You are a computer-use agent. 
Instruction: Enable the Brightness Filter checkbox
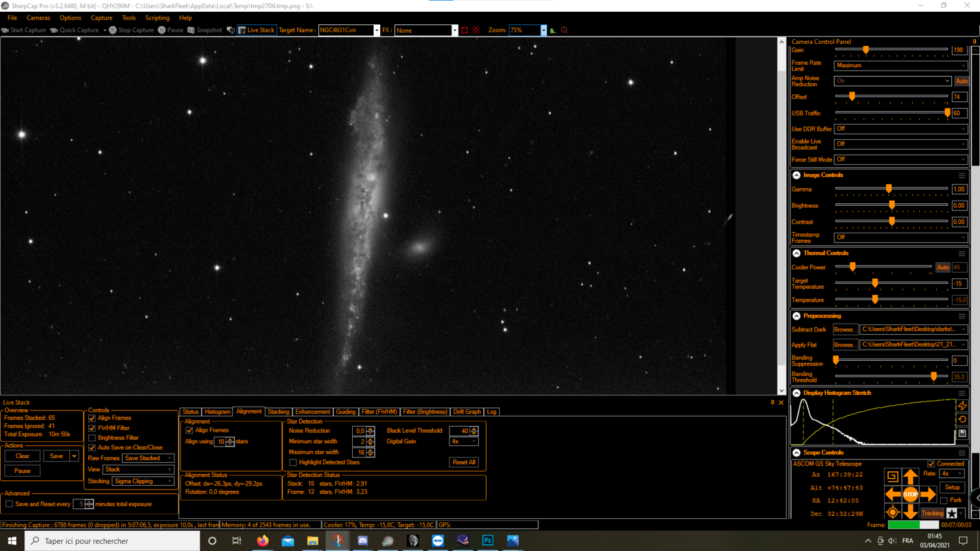[x=91, y=438]
